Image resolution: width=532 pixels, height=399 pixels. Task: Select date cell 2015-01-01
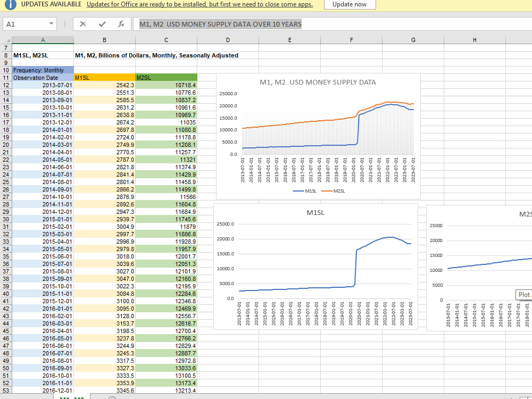[43, 219]
